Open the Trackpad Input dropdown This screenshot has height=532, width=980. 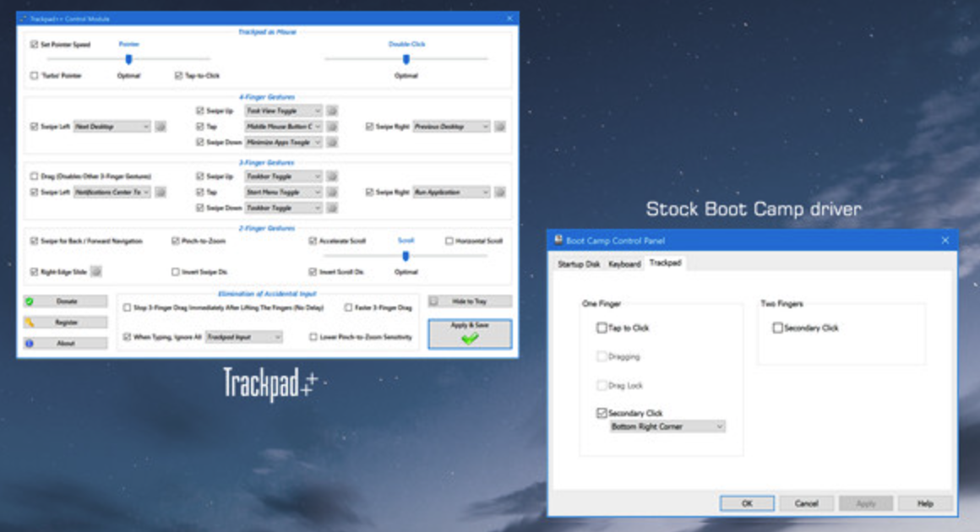[x=243, y=337]
